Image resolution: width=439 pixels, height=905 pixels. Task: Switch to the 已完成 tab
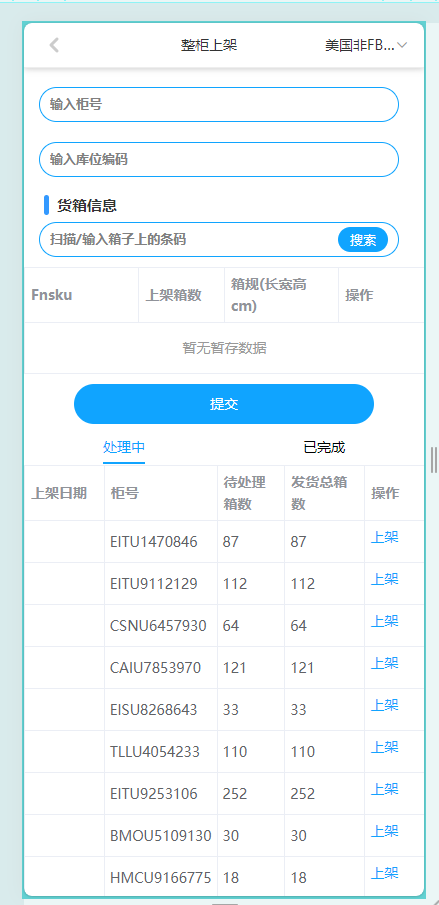[324, 447]
